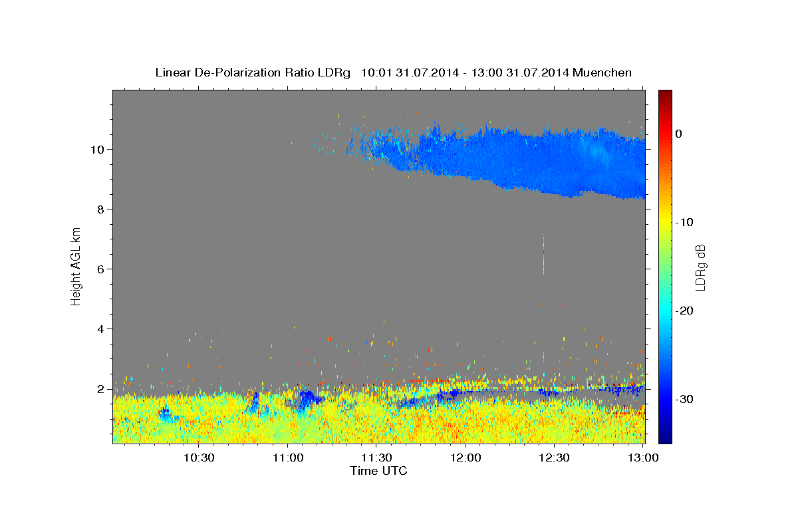Click the colorbar tick label 0
The height and width of the screenshot is (532, 798).
[x=679, y=134]
